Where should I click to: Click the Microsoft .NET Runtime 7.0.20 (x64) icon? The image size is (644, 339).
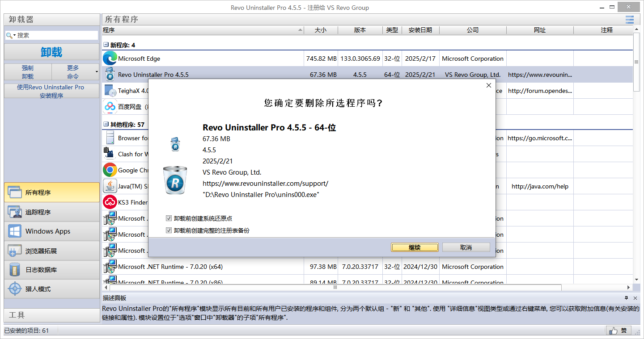coord(110,267)
